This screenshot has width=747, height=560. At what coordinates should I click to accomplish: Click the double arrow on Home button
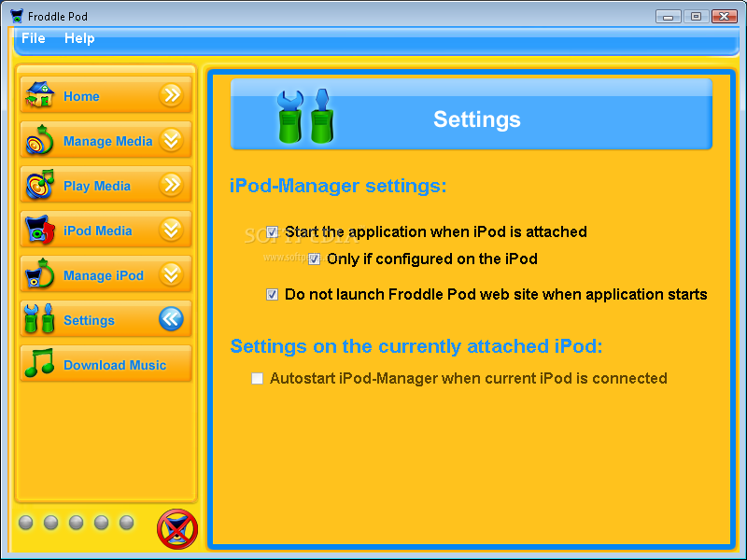click(171, 95)
